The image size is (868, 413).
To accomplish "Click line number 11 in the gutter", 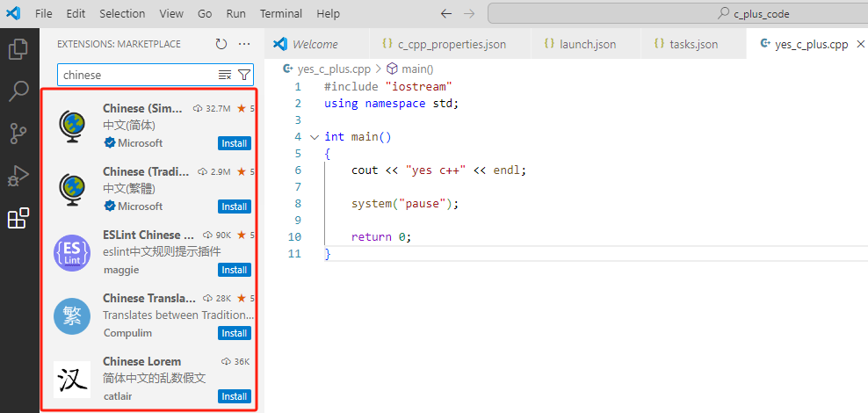I will [295, 254].
